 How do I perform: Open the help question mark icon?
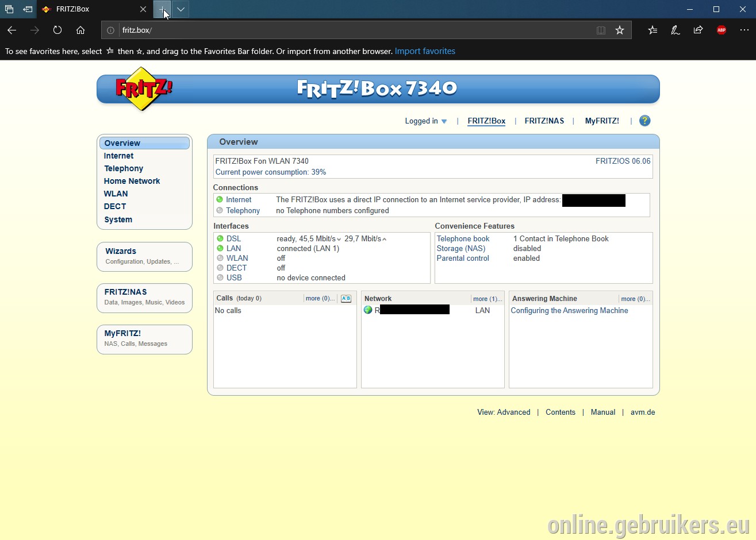coord(644,121)
